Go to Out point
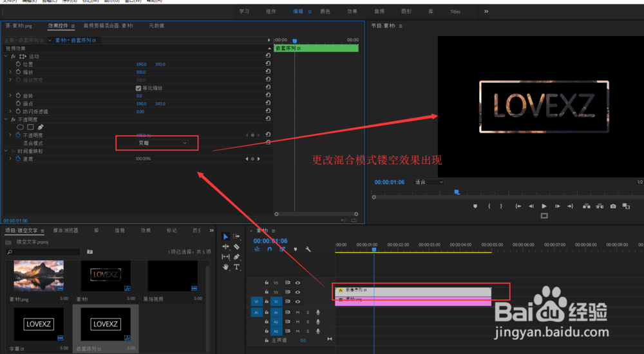Image resolution: width=644 pixels, height=354 pixels. point(570,206)
